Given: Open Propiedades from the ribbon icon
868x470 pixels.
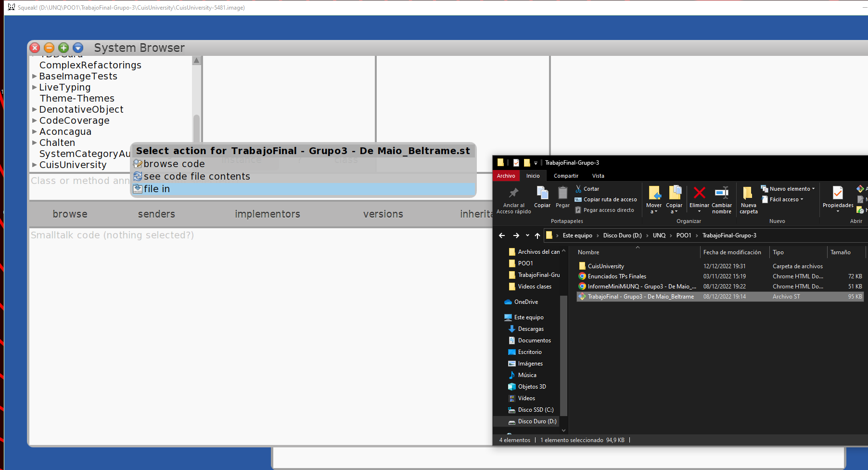Looking at the screenshot, I should coord(838,198).
